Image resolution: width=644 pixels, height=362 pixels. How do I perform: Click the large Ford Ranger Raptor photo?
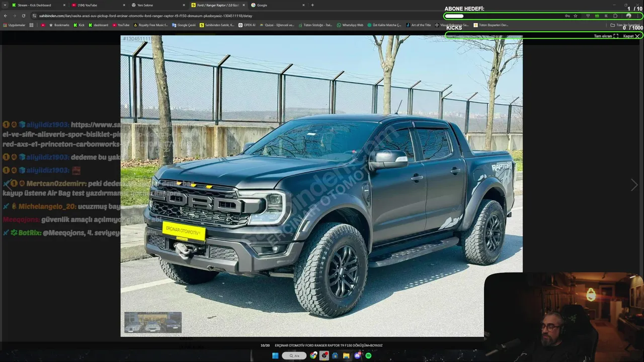click(321, 186)
